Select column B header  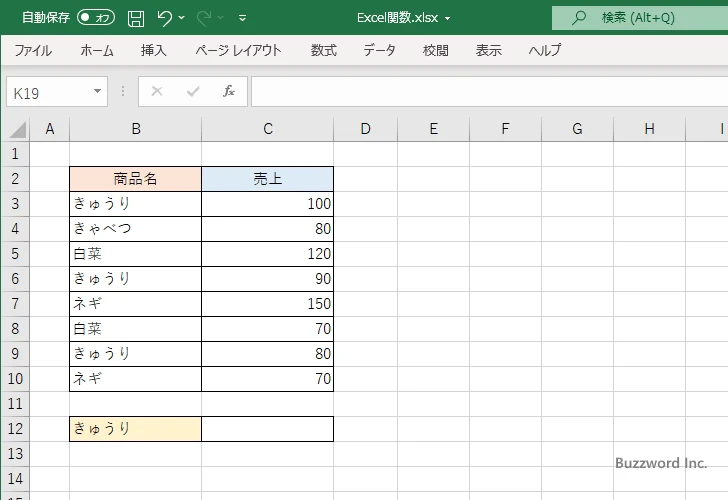point(136,129)
